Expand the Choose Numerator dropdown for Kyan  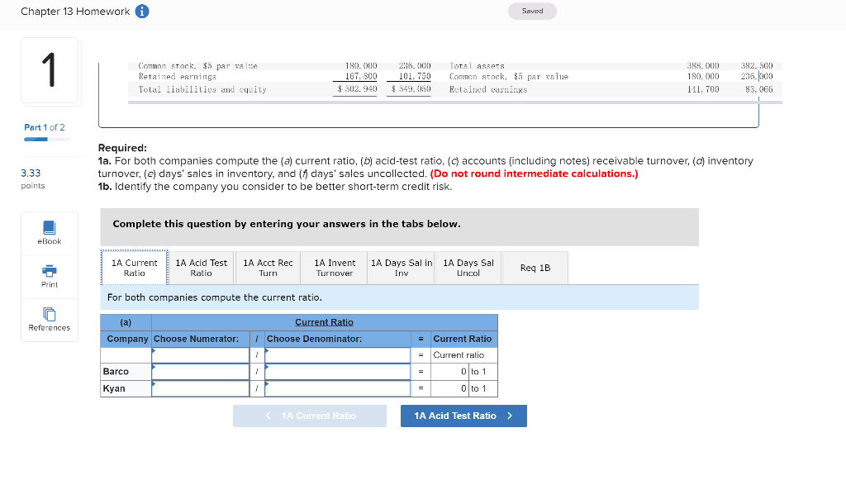click(198, 388)
